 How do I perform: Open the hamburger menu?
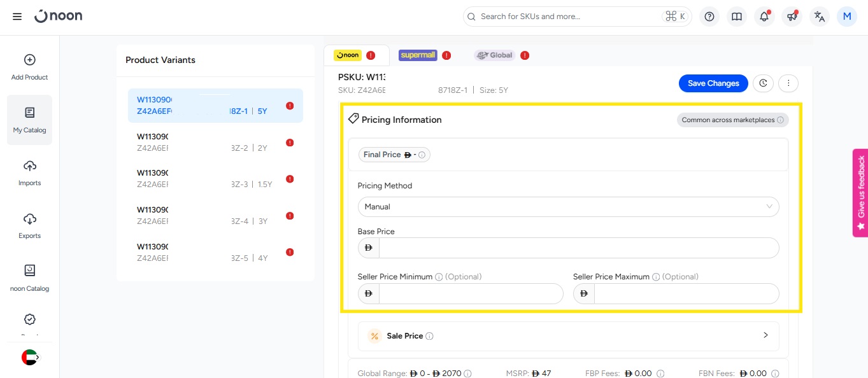point(17,17)
